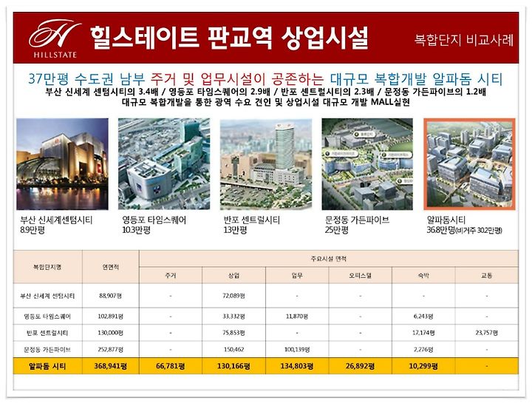The image size is (532, 403).
Task: Click the '25만평' caption text
Action: [x=337, y=230]
